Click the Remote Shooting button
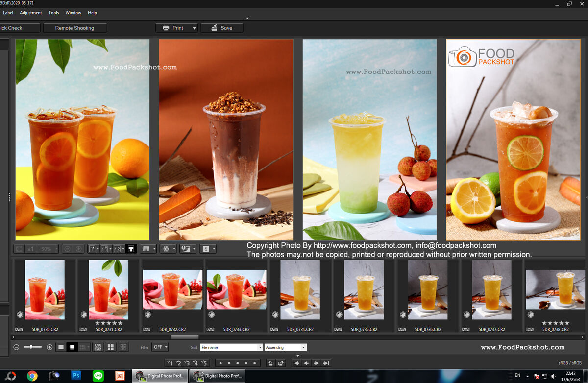Image resolution: width=588 pixels, height=383 pixels. (x=74, y=28)
